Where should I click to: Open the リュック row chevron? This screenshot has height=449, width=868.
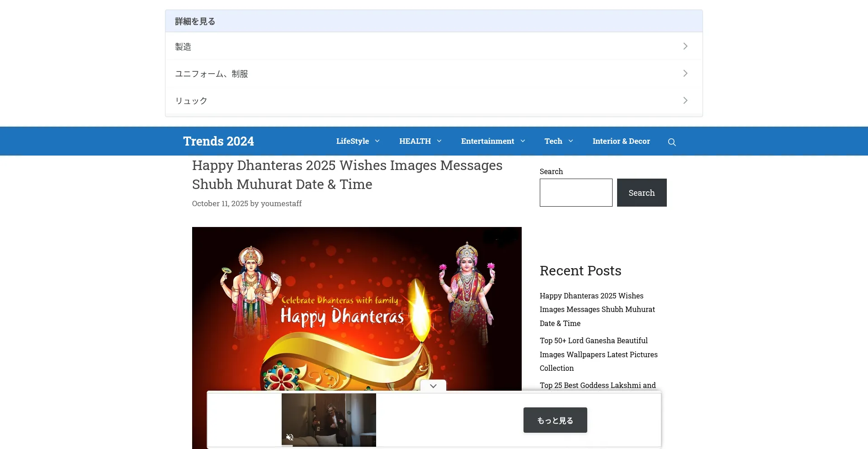coord(685,100)
